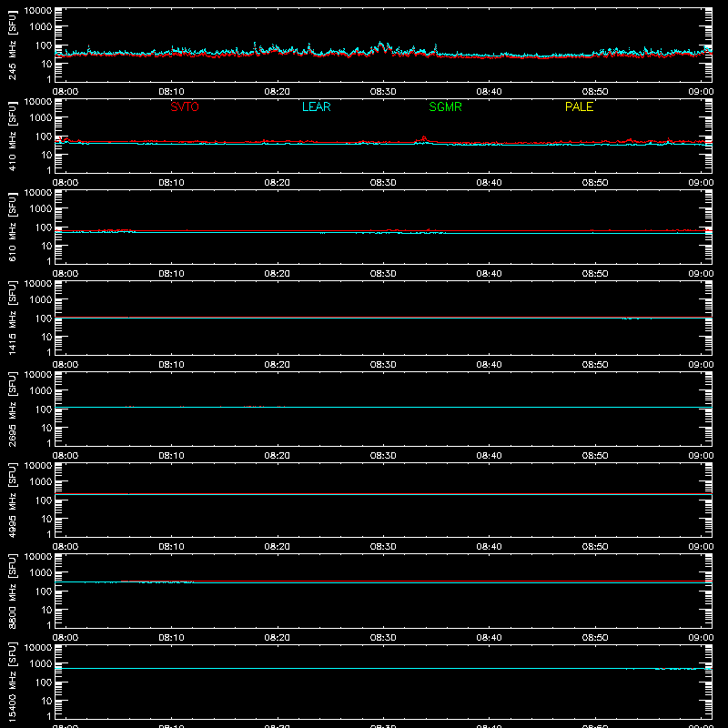Screen dimensions: 728x728
Task: Click the 08:20 tick under 610 MHz plot
Action: tap(278, 274)
